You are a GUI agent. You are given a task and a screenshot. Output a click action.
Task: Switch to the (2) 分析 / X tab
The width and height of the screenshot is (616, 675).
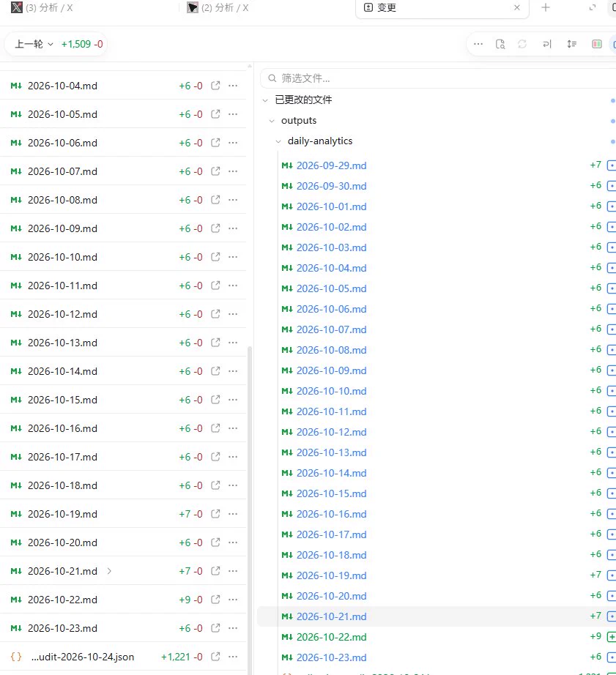point(218,7)
